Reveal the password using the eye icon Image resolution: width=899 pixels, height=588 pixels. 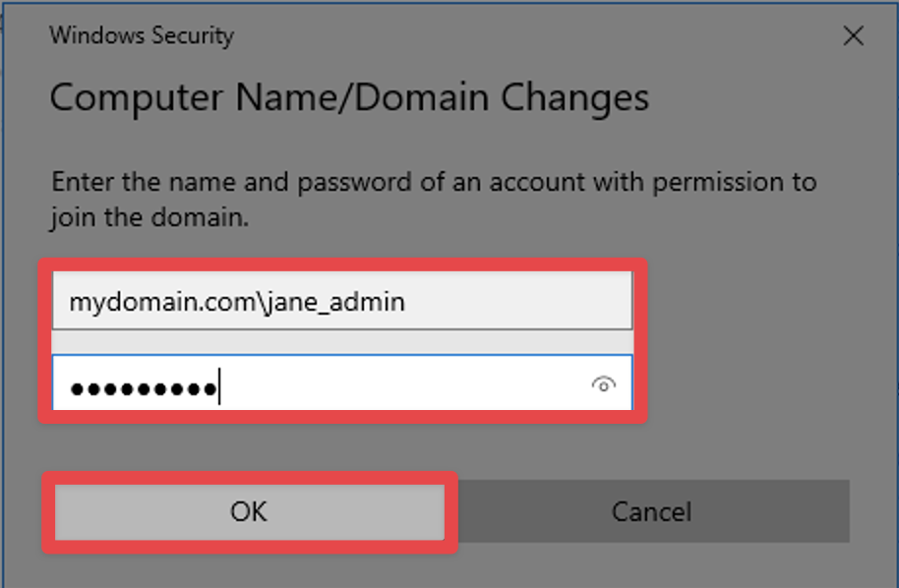[603, 384]
